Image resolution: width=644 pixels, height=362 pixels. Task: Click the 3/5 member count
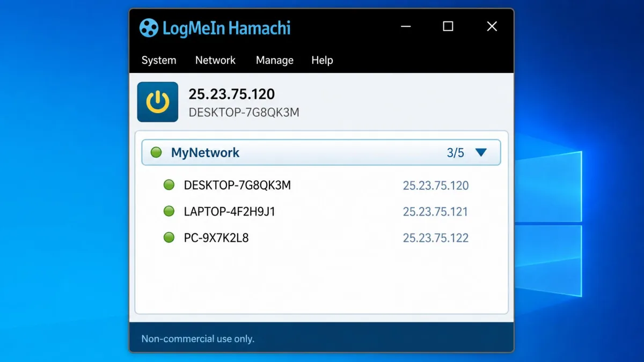(x=456, y=153)
